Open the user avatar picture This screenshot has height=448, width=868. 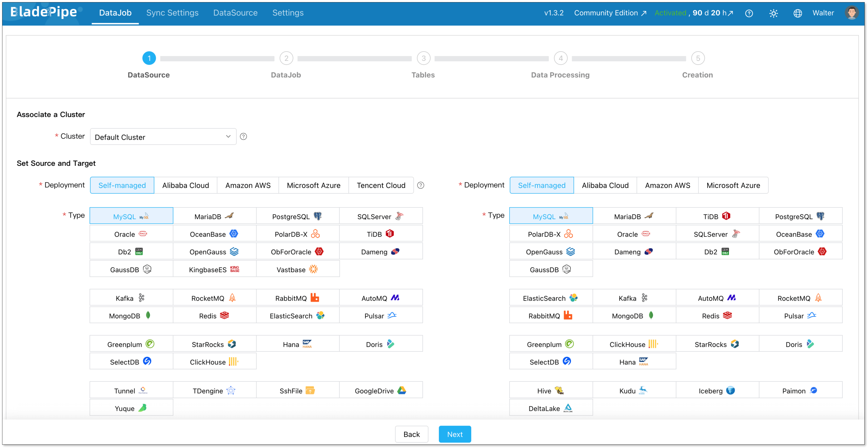pos(852,13)
